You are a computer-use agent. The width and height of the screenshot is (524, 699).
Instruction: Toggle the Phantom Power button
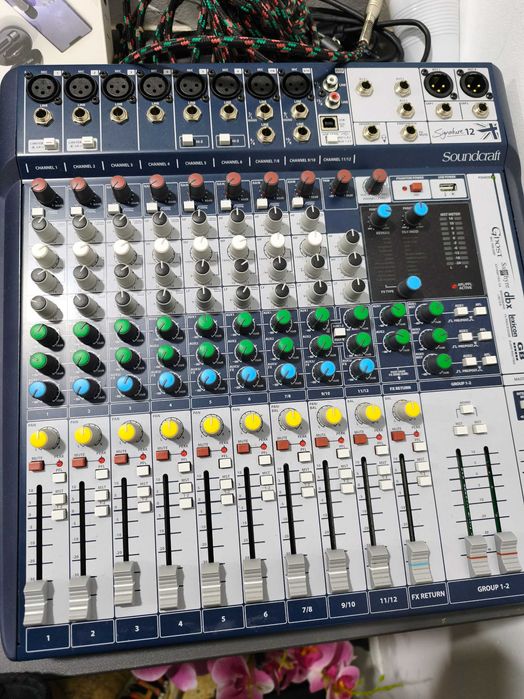click(416, 187)
